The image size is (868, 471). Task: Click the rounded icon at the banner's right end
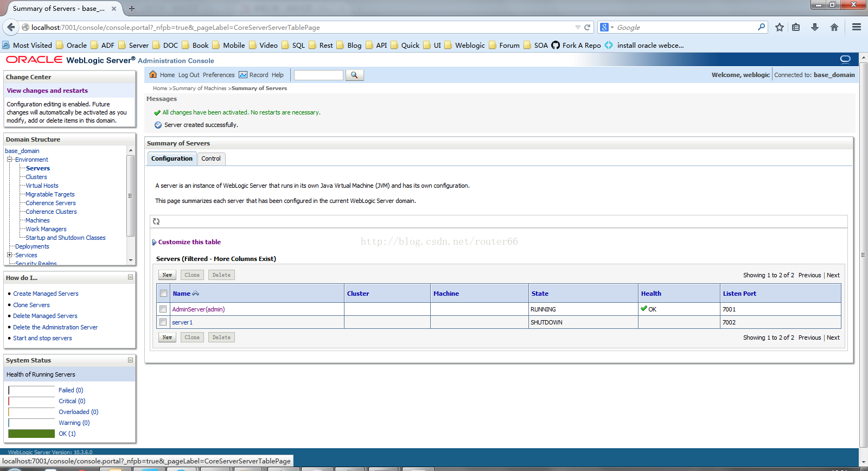click(x=845, y=59)
